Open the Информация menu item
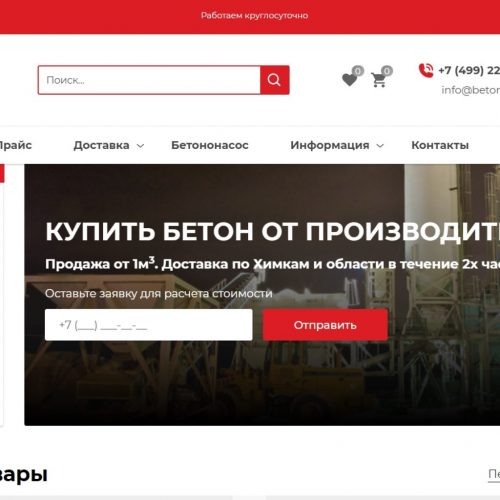Image resolution: width=500 pixels, height=500 pixels. (x=330, y=145)
